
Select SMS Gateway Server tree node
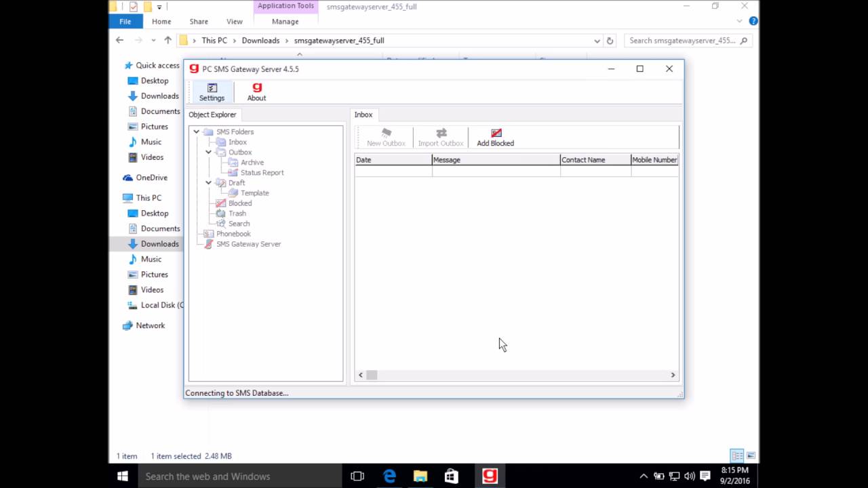coord(248,244)
